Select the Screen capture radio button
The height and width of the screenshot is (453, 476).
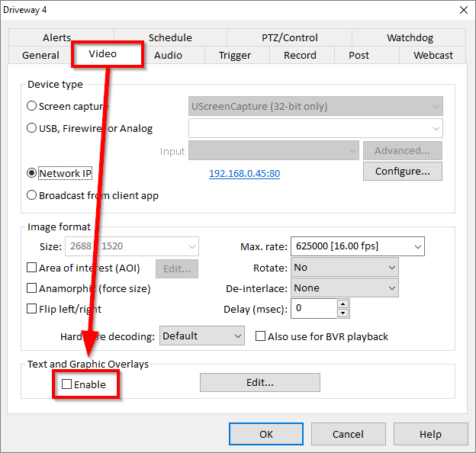[32, 106]
